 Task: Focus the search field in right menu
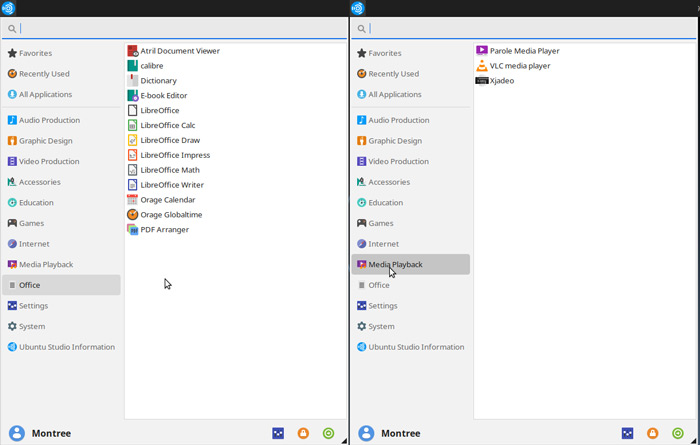[524, 29]
